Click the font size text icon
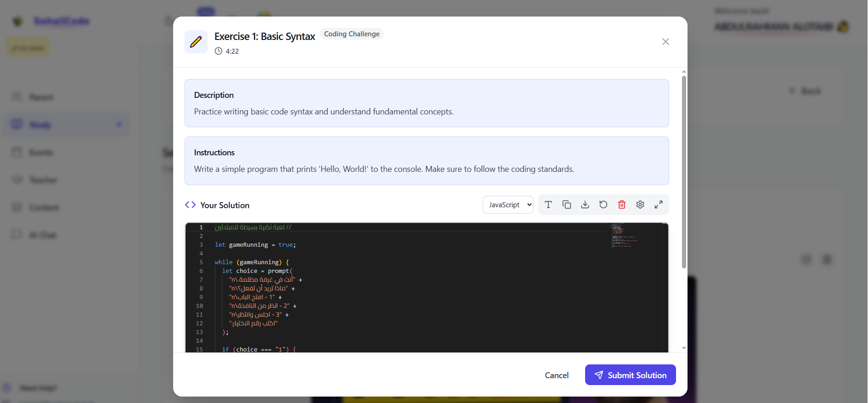The image size is (868, 403). click(548, 204)
